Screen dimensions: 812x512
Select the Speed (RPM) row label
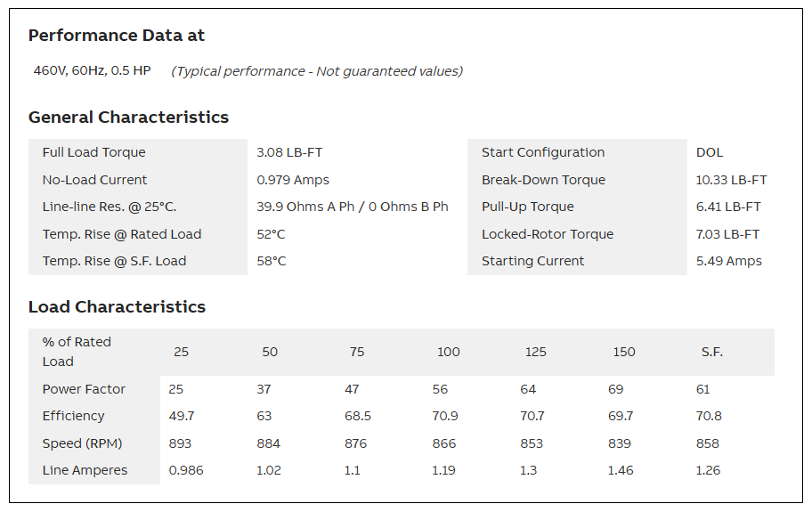pos(82,443)
